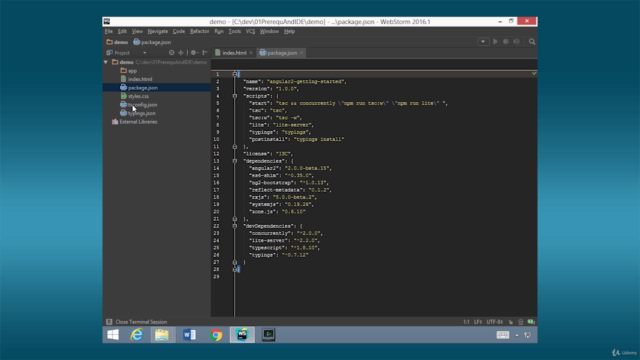This screenshot has height=360, width=640.
Task: Collapse the devDependencies fold on line 22
Action: [x=235, y=226]
